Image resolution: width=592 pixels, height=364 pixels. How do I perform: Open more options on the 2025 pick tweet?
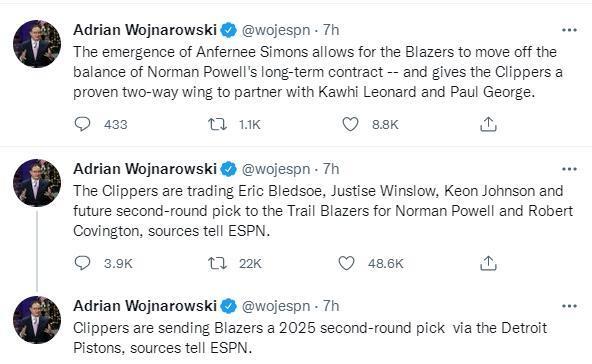click(x=569, y=306)
